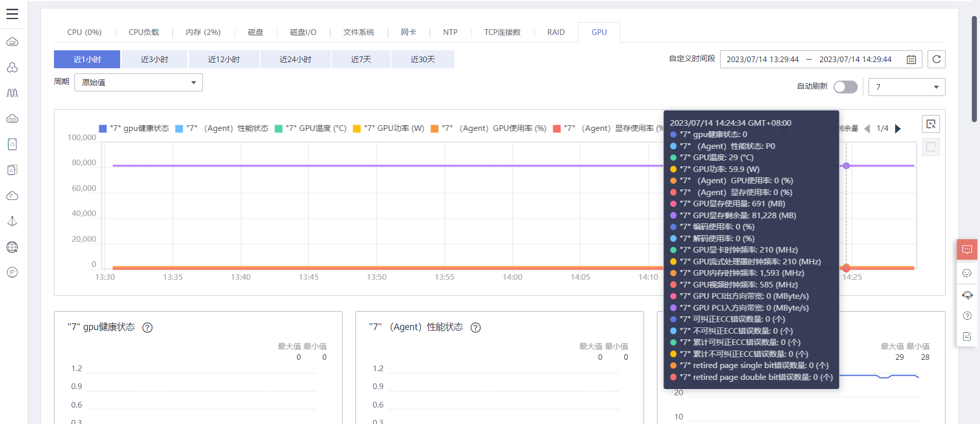Open the IP sidebar icon
Viewport: 980px width, 424px height.
12,273
